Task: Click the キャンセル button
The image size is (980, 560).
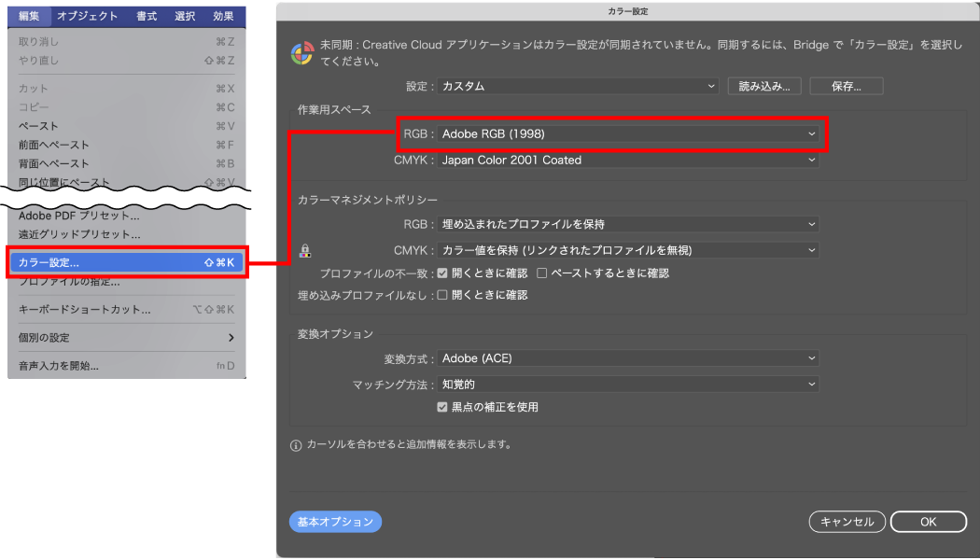Action: tap(847, 522)
